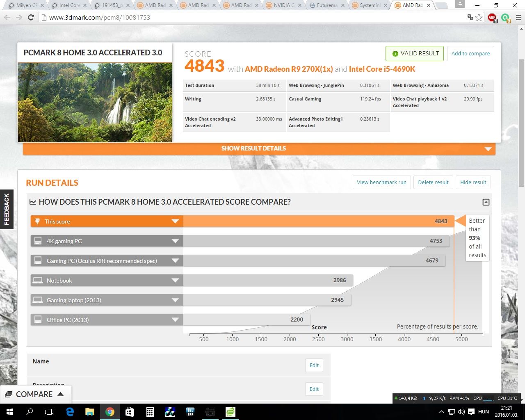525x420 pixels.
Task: Open the Windows Start menu
Action: pos(10,412)
